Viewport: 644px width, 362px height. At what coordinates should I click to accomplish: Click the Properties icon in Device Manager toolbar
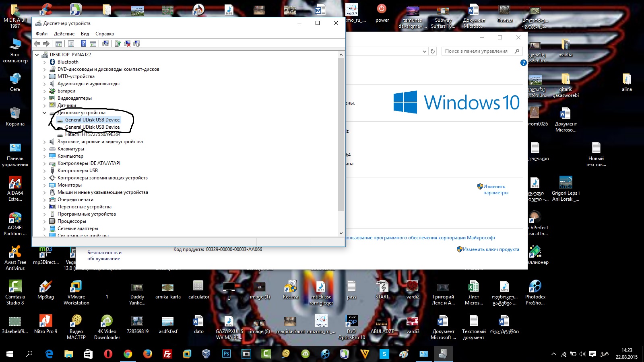(71, 43)
